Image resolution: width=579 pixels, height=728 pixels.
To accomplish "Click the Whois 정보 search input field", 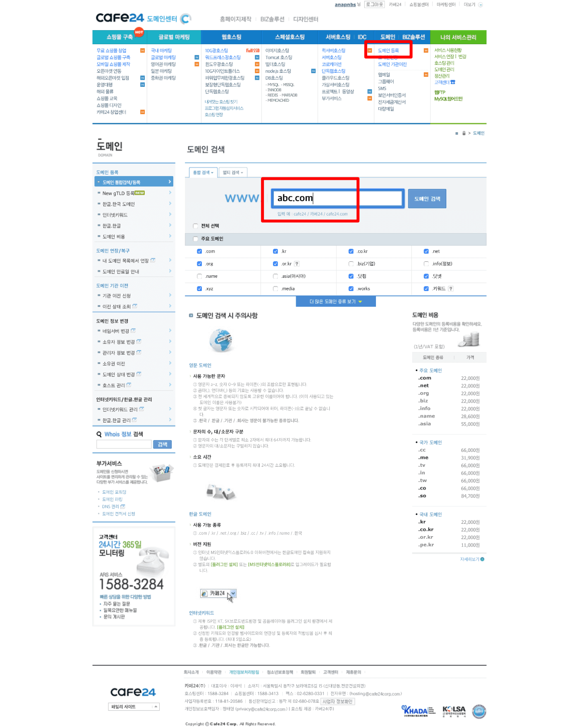I will (x=124, y=444).
